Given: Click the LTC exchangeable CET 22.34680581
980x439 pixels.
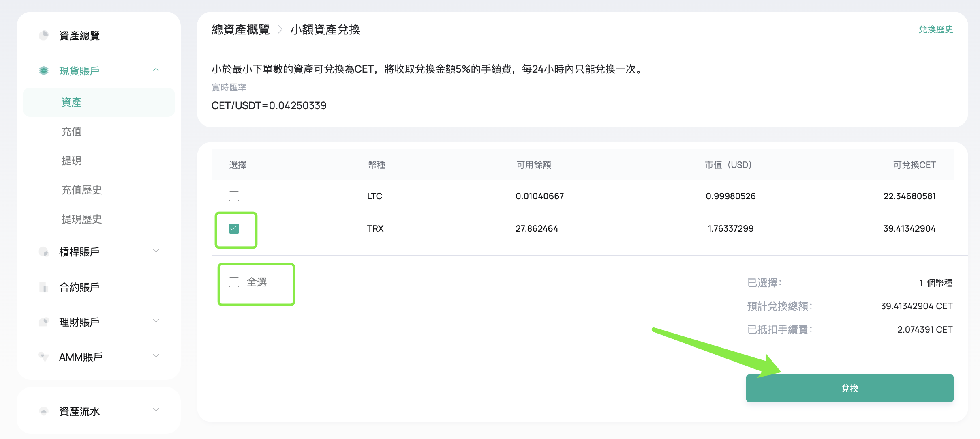Looking at the screenshot, I should 909,196.
